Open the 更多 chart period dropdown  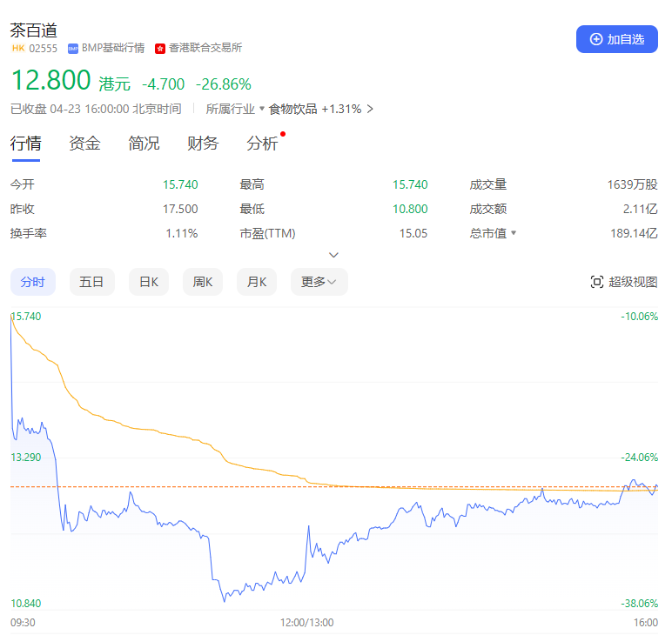(x=319, y=282)
